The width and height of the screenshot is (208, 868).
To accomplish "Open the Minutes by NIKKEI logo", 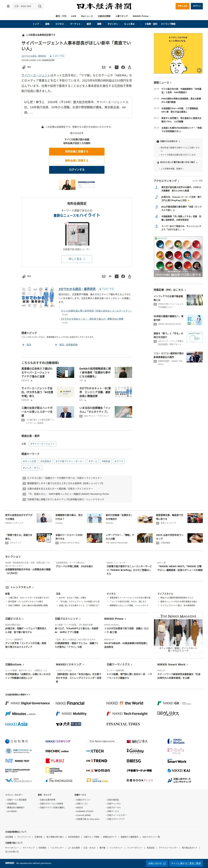I will pos(21,714).
